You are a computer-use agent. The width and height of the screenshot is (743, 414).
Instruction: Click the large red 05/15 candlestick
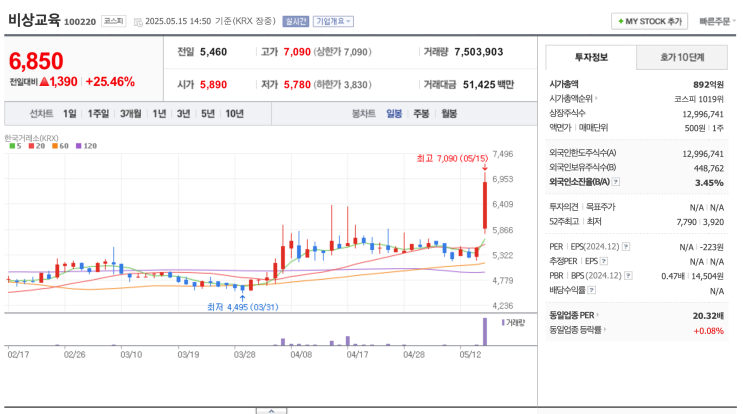point(485,205)
